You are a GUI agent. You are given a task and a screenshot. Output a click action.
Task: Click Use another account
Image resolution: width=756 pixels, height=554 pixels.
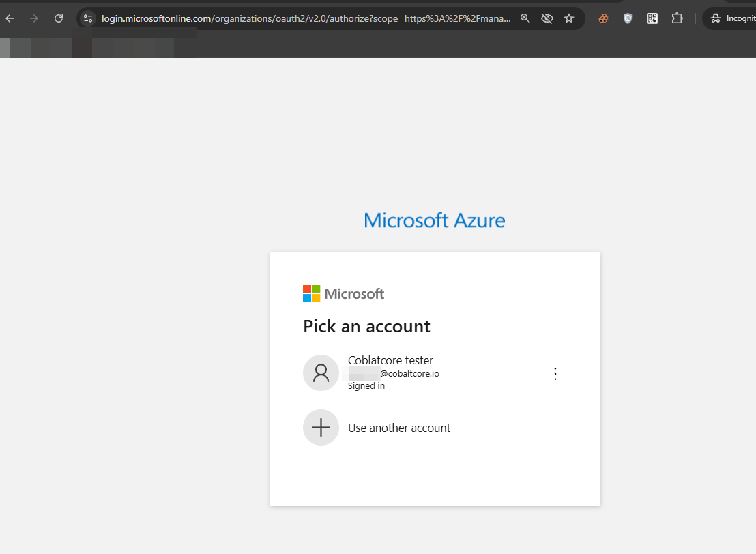[x=399, y=428]
